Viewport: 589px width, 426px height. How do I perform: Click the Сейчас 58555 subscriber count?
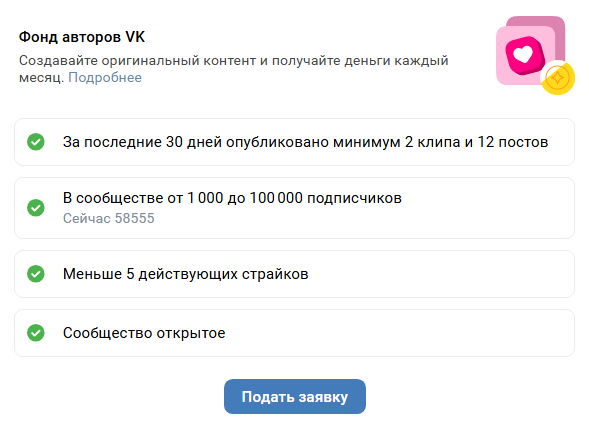tap(109, 218)
